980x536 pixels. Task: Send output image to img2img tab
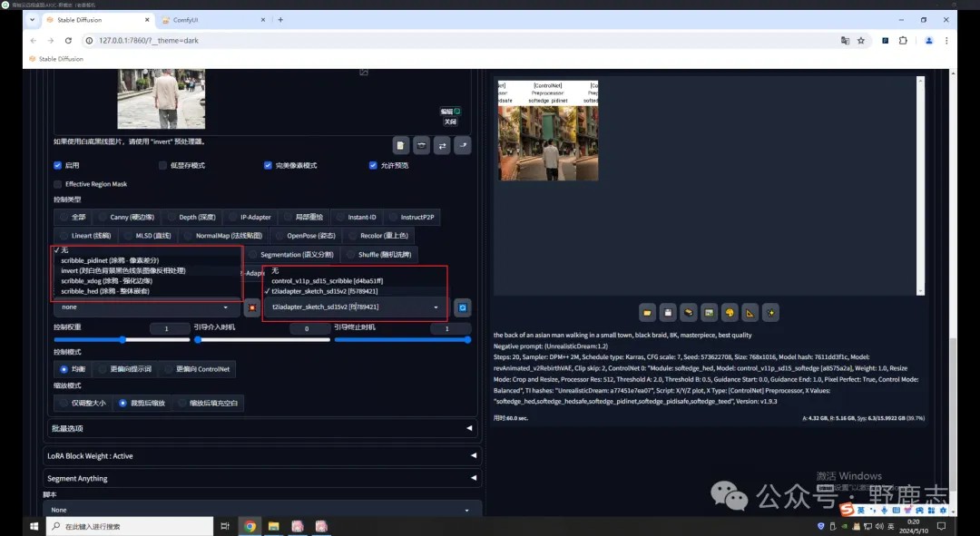pos(709,312)
